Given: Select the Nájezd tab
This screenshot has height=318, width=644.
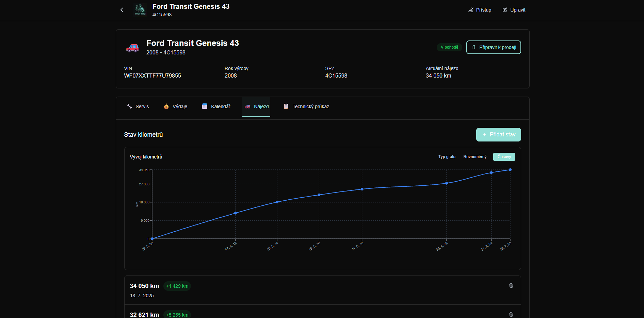Looking at the screenshot, I should (256, 106).
